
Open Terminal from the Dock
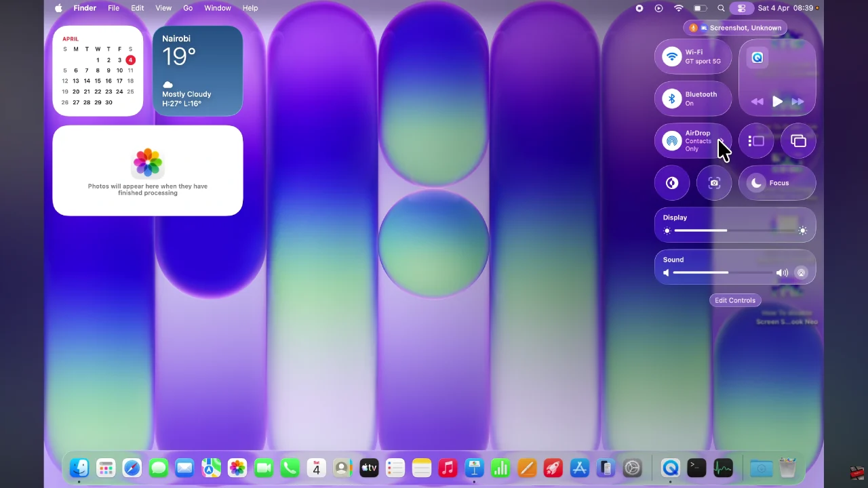[x=696, y=468]
